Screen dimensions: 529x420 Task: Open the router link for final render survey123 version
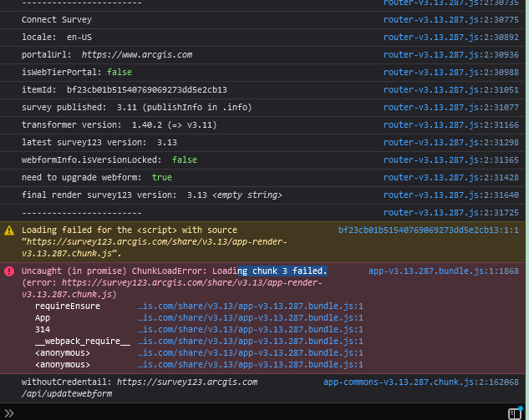pos(450,195)
